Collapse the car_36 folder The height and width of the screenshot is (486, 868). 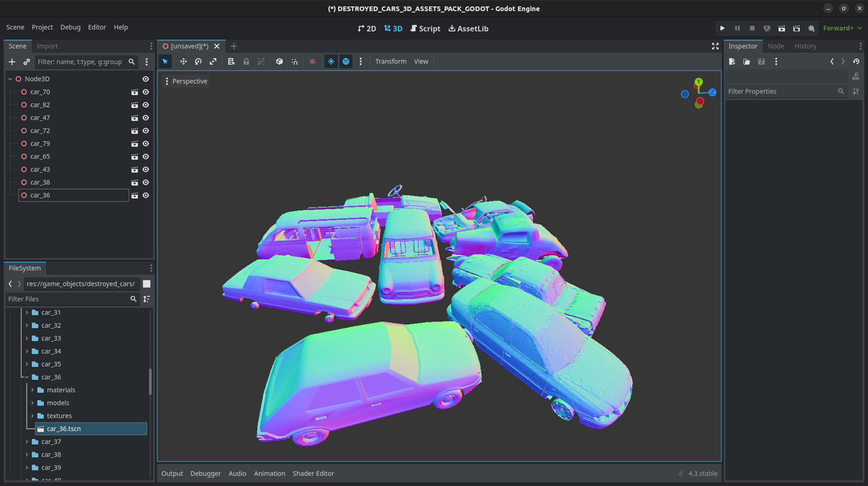27,377
